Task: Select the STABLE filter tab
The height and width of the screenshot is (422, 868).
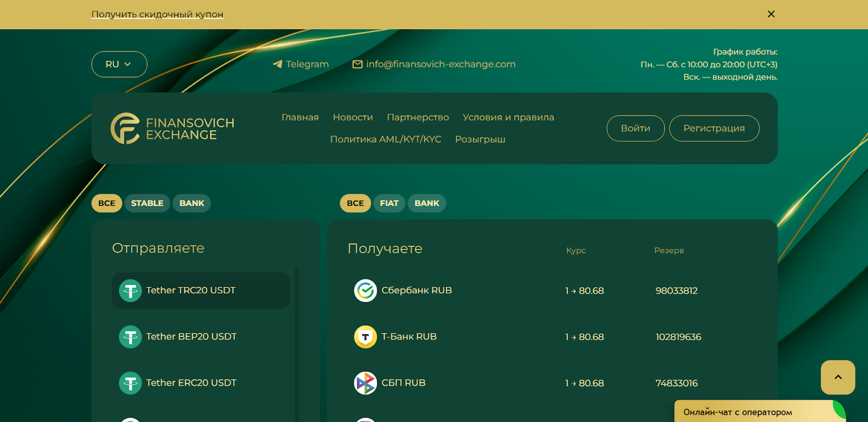Action: (147, 203)
